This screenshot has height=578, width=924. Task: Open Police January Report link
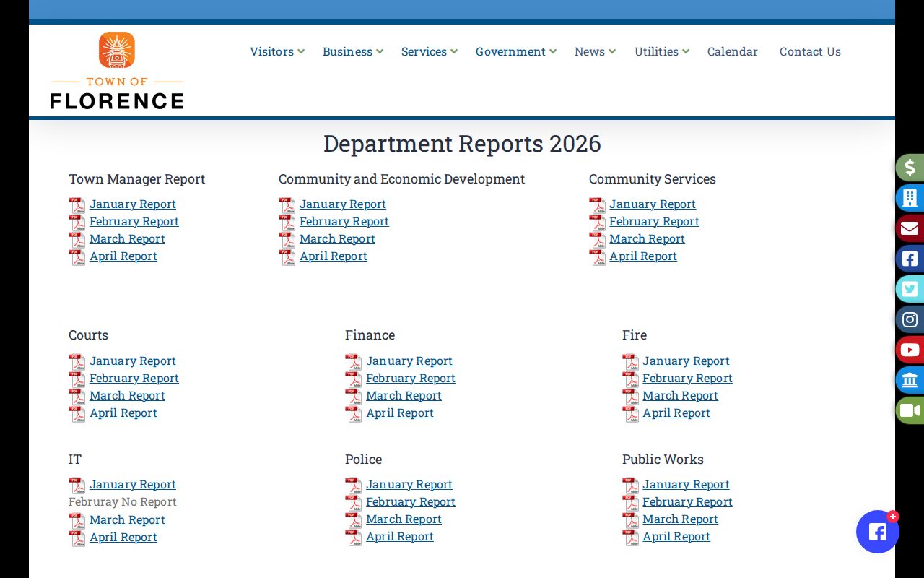pos(409,485)
